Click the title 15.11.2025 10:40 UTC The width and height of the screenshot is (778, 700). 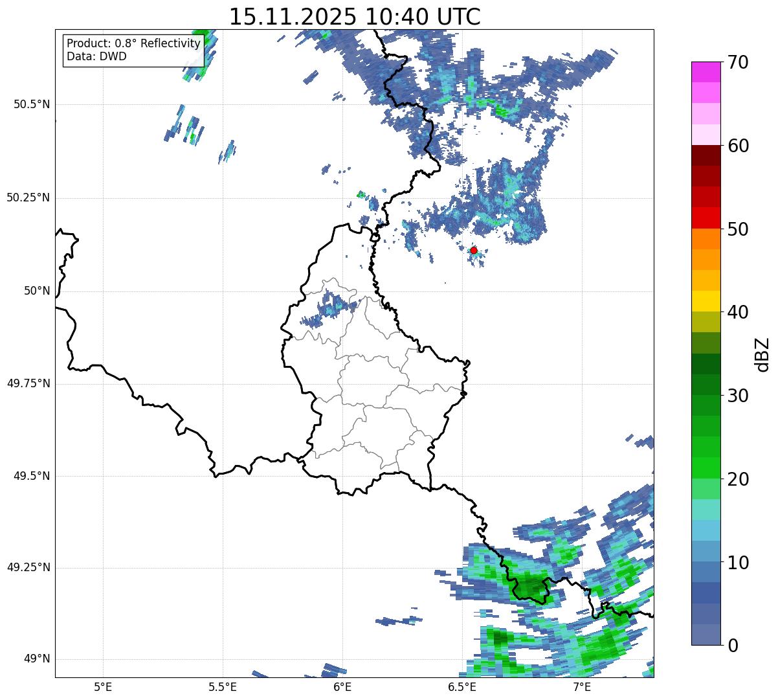(x=355, y=17)
